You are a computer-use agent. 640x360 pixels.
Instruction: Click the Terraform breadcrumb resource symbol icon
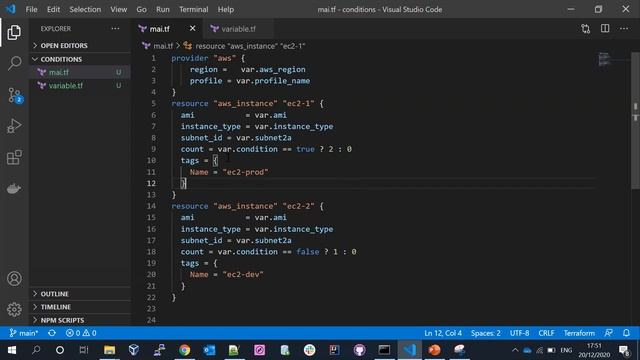(x=187, y=46)
